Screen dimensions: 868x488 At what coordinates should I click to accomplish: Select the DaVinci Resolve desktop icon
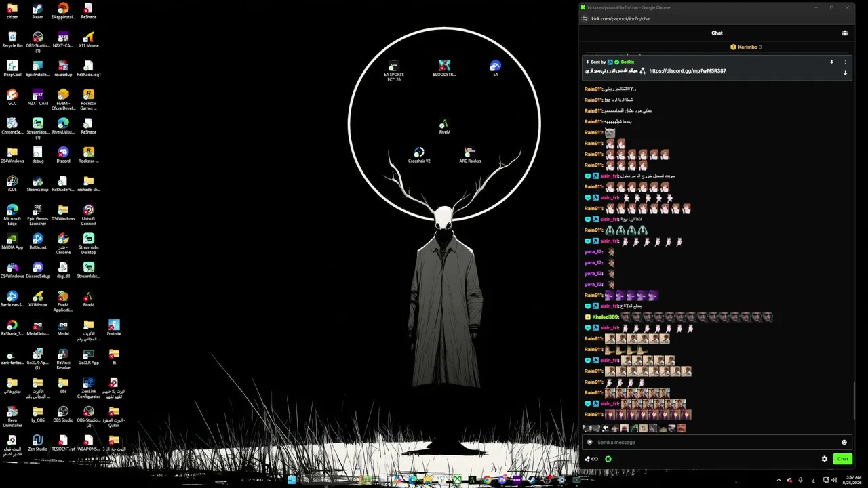(x=63, y=359)
